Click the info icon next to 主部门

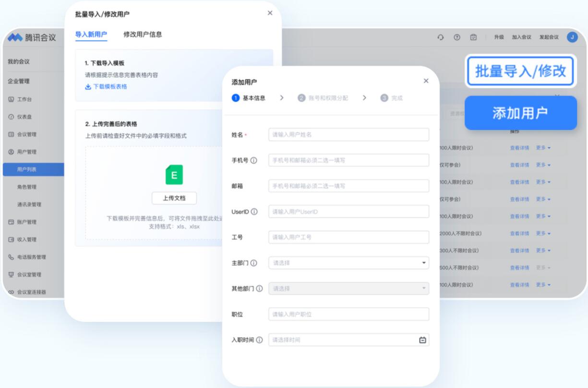[253, 263]
